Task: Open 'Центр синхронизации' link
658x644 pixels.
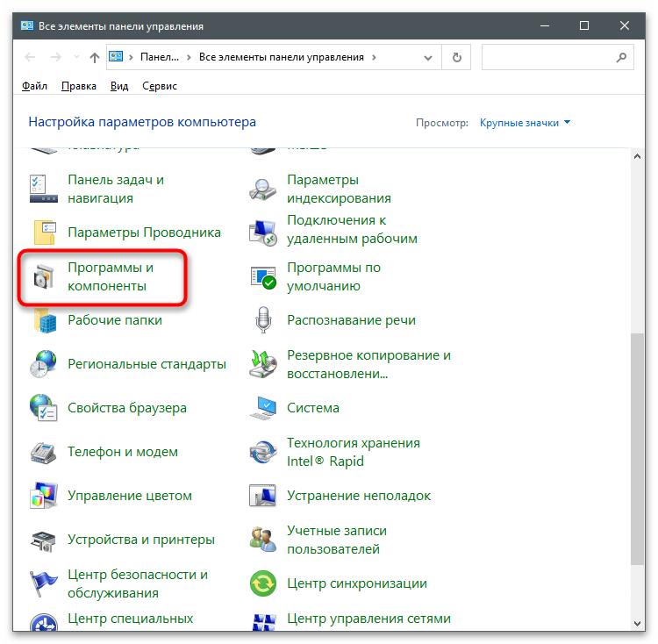Action: click(357, 583)
